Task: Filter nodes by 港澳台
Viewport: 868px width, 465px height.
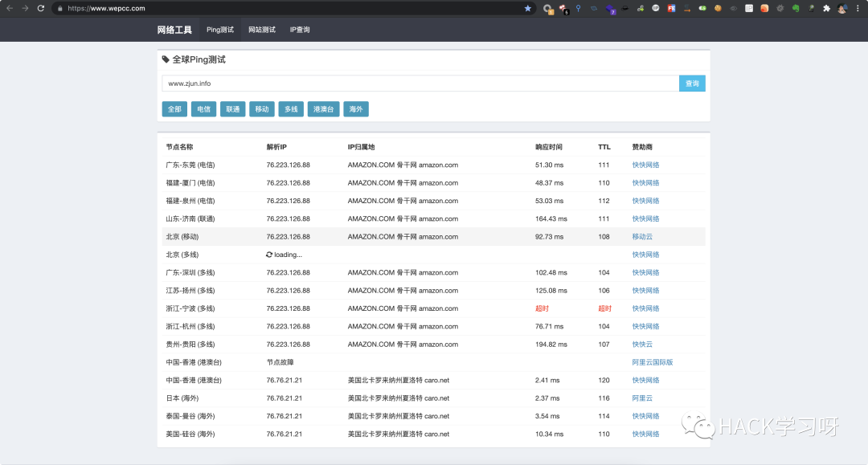Action: pos(323,109)
